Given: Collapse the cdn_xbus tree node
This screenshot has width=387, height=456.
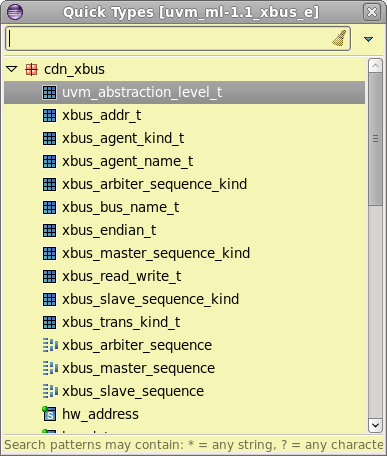Looking at the screenshot, I should (x=12, y=69).
